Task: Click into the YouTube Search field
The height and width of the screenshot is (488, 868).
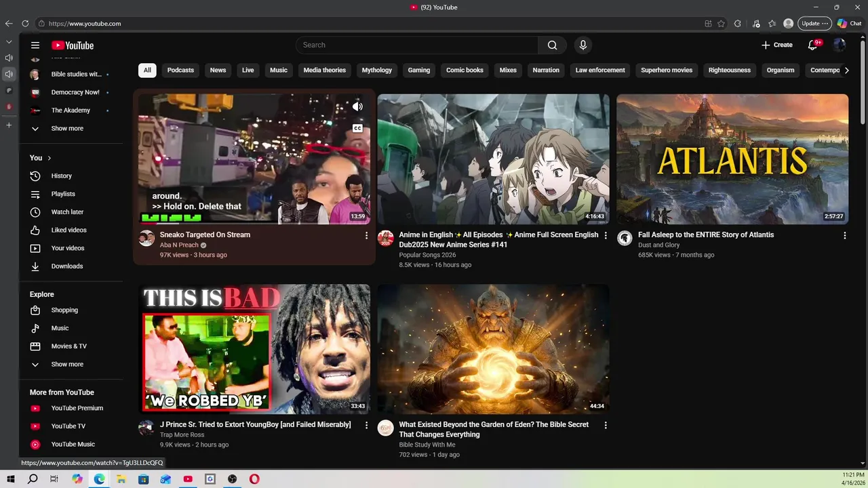Action: coord(417,45)
